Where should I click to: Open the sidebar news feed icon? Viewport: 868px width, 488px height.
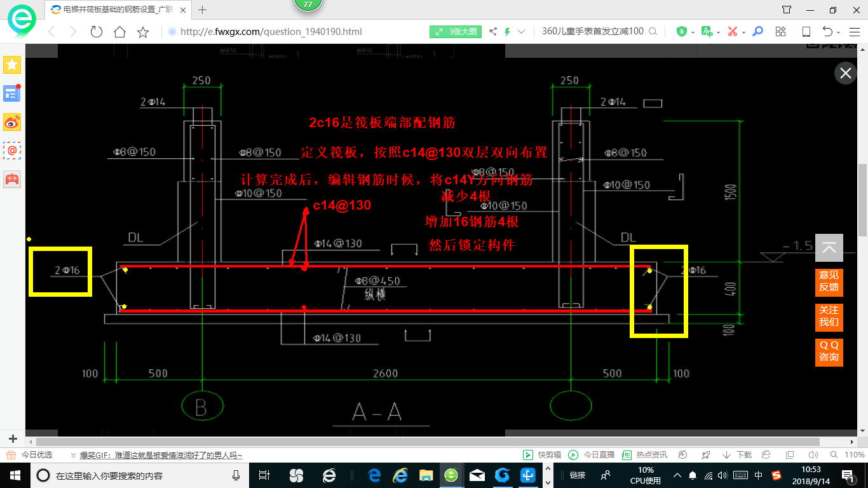tap(12, 93)
